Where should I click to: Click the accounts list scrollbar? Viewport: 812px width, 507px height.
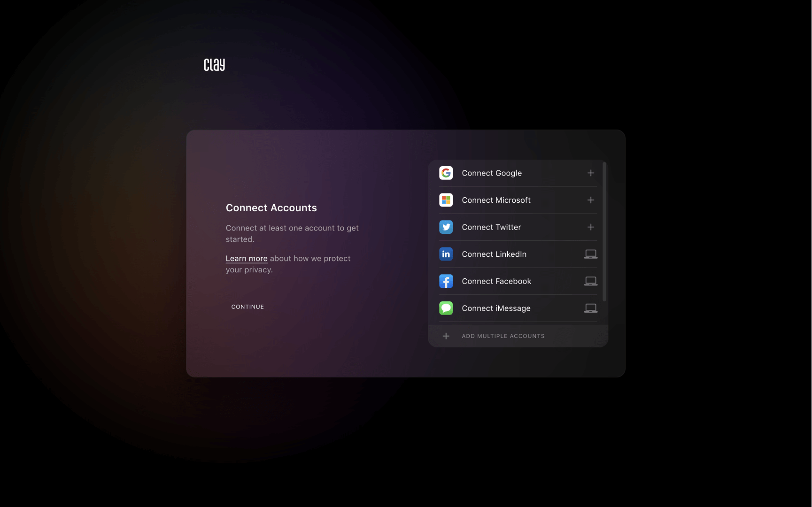[x=604, y=231]
